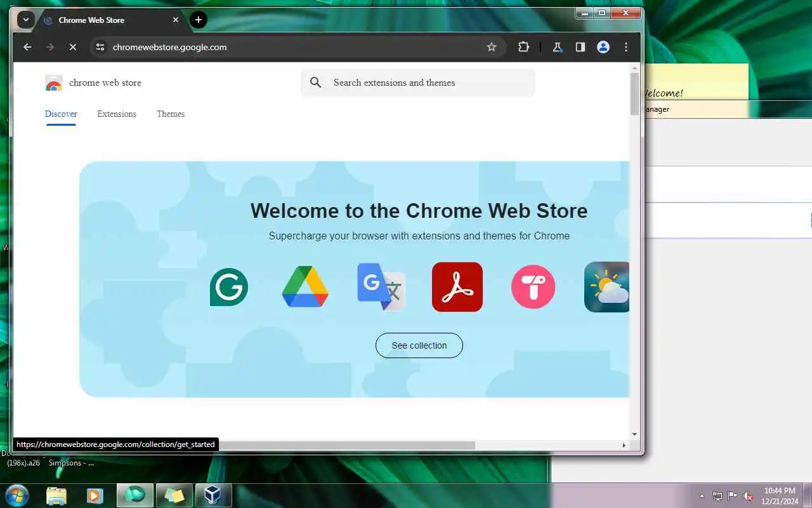Show hidden tray icons arrow
This screenshot has height=508, width=812.
point(702,497)
